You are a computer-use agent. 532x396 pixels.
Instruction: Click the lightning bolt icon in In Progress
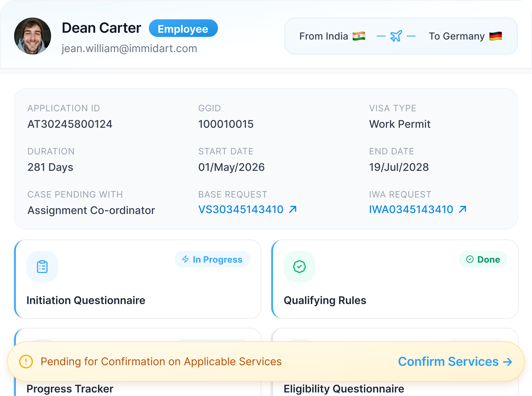pyautogui.click(x=185, y=259)
